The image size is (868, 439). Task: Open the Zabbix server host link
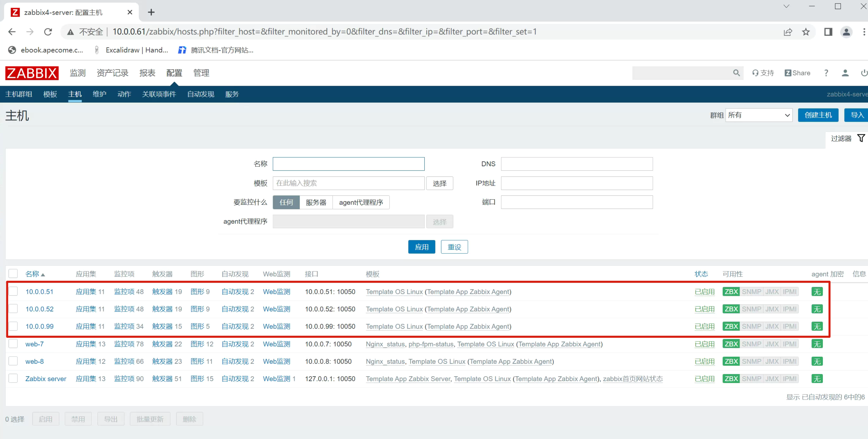click(46, 379)
